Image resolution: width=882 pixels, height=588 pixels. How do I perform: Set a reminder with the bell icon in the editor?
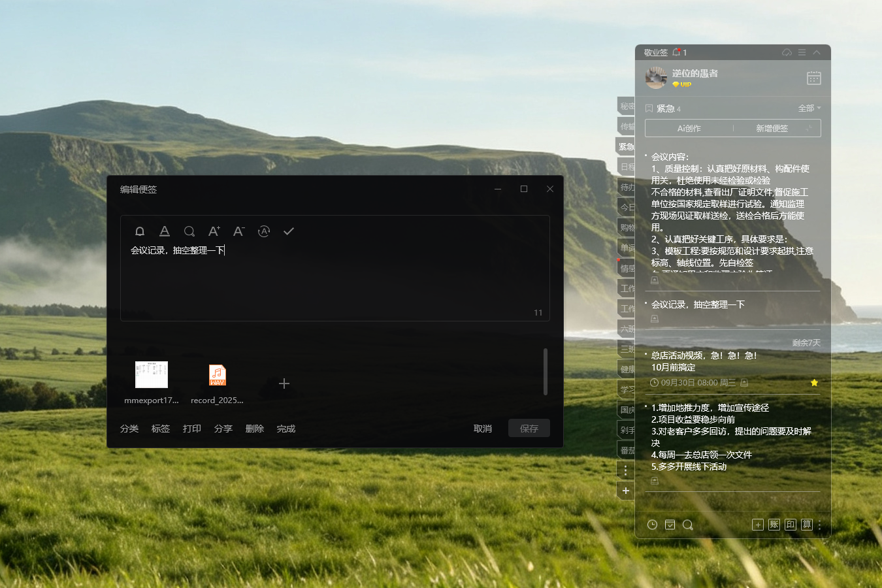pos(140,231)
